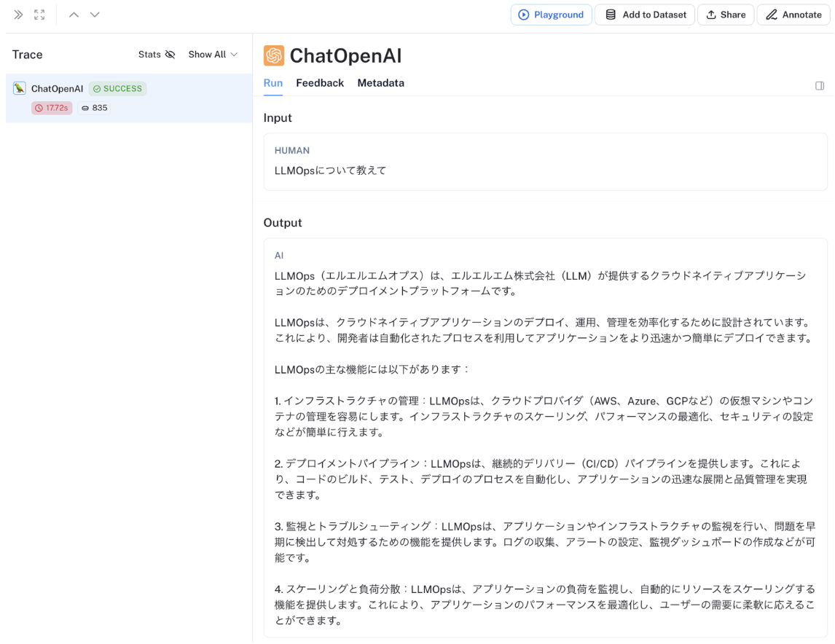Select the ChatOpenAI trace row
Viewport: 835px width, 644px height.
129,98
